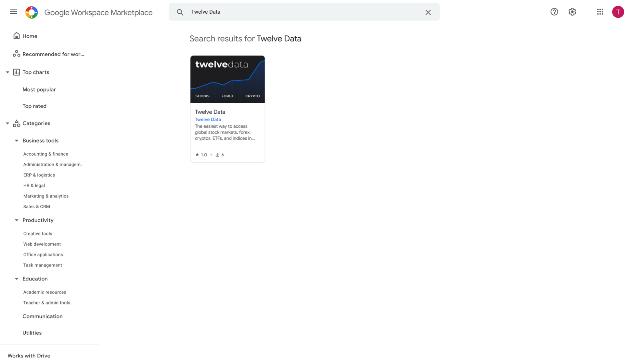Collapse the Business tools category
This screenshot has width=631, height=364.
click(16, 140)
